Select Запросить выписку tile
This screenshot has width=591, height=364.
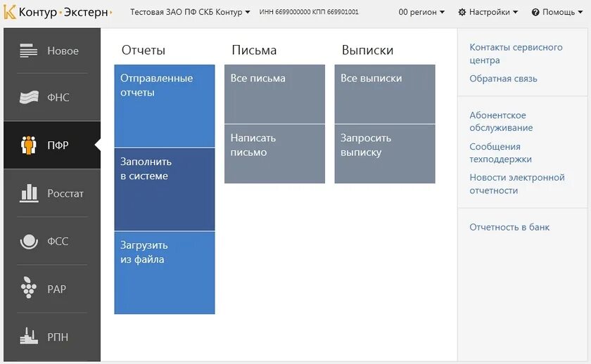click(x=384, y=153)
